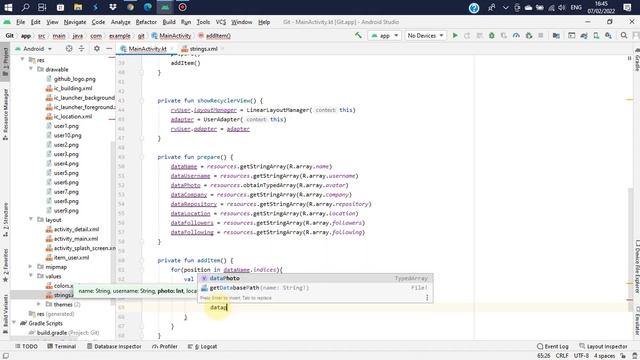Open Project panel settings gear
This screenshot has width=640, height=360.
pyautogui.click(x=97, y=49)
